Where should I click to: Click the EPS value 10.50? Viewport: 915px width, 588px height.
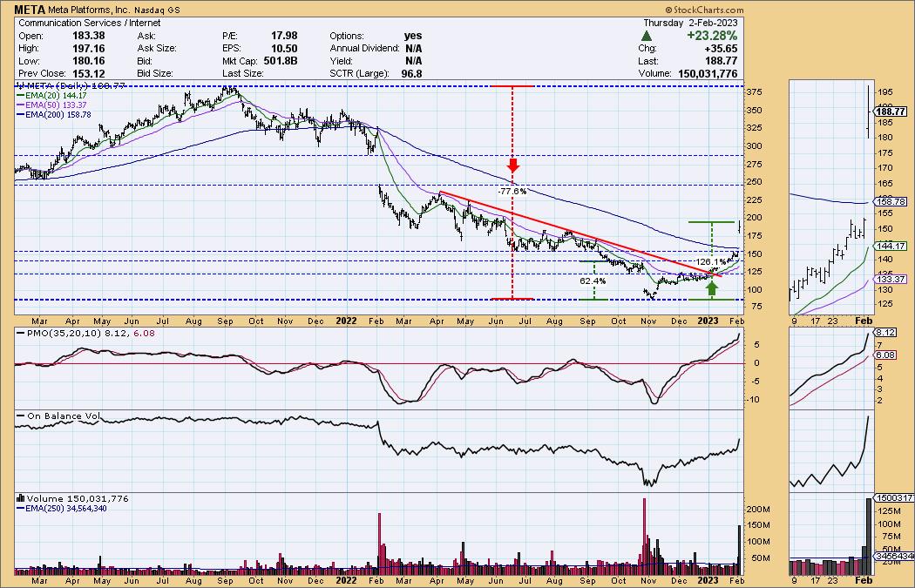point(285,49)
